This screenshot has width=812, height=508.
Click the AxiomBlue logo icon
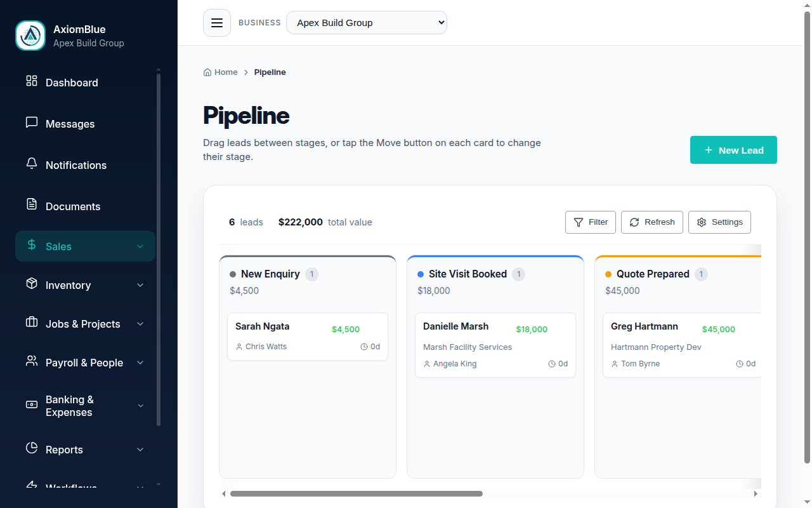coord(30,36)
